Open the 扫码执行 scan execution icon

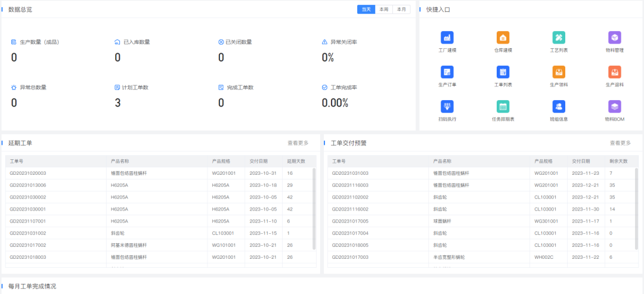[x=447, y=106]
